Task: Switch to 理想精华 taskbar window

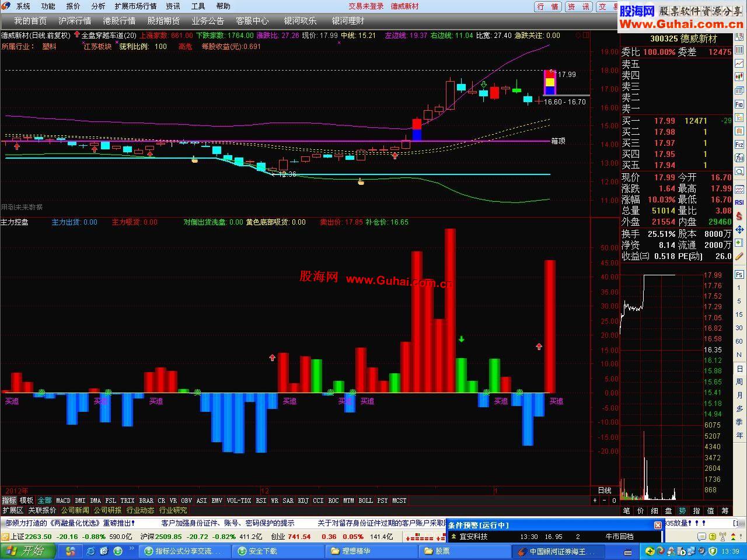Action: pyautogui.click(x=371, y=551)
